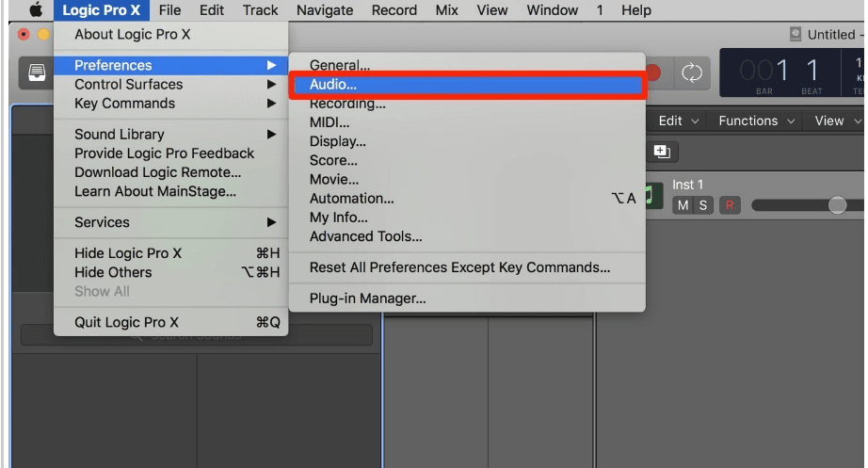Open the Functions dropdown
868x468 pixels.
tap(757, 121)
